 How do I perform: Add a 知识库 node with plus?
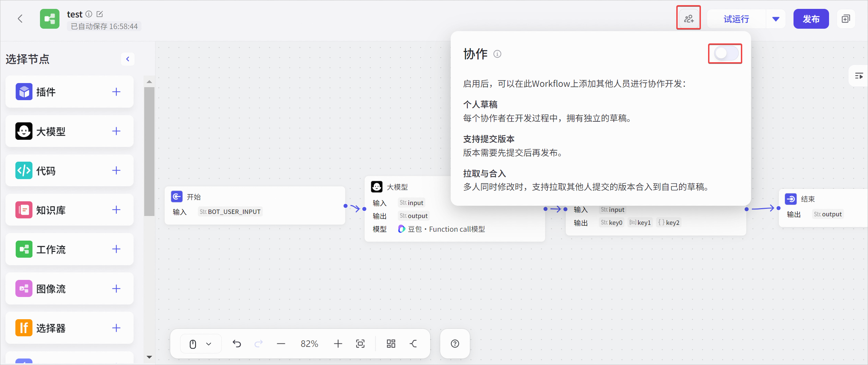click(116, 209)
